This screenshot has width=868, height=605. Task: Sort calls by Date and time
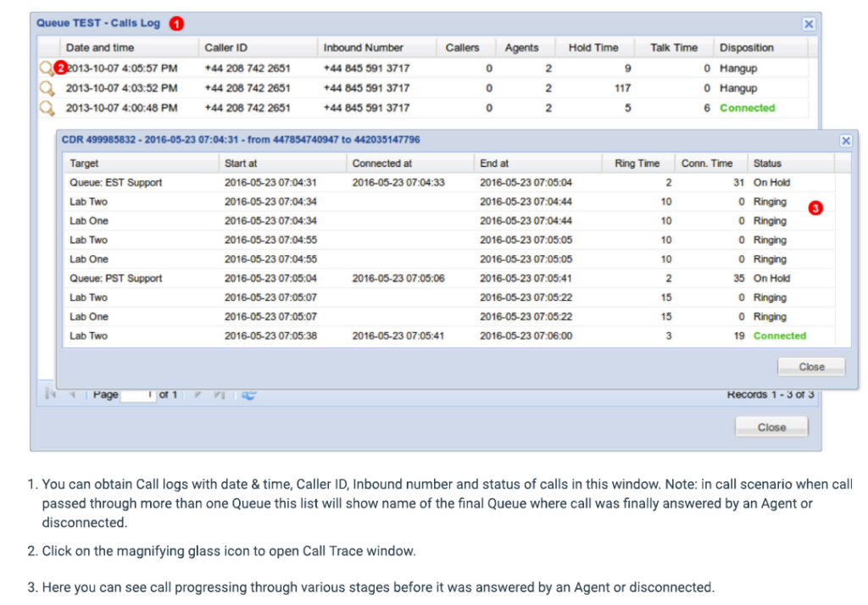pos(99,47)
